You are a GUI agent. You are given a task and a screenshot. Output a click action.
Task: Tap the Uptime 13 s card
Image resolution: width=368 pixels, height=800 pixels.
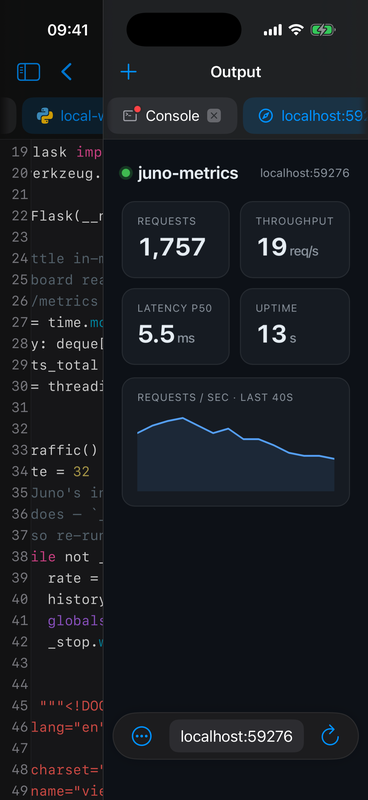(x=295, y=327)
